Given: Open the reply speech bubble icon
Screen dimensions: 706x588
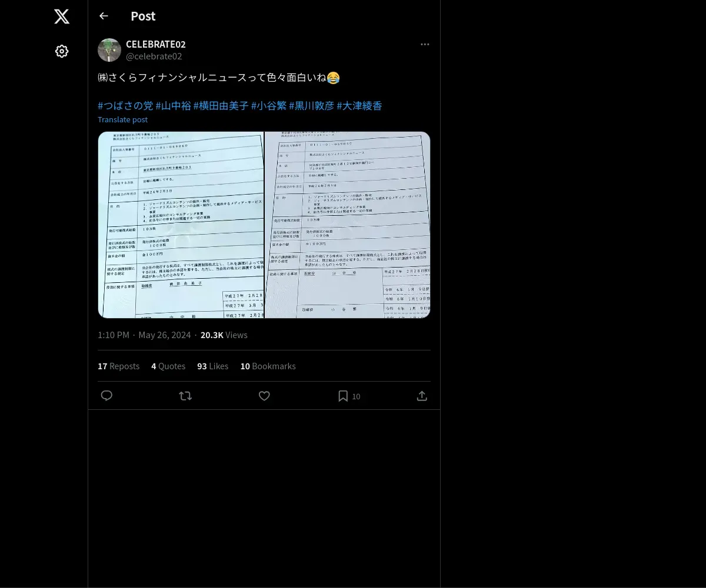Looking at the screenshot, I should point(106,396).
